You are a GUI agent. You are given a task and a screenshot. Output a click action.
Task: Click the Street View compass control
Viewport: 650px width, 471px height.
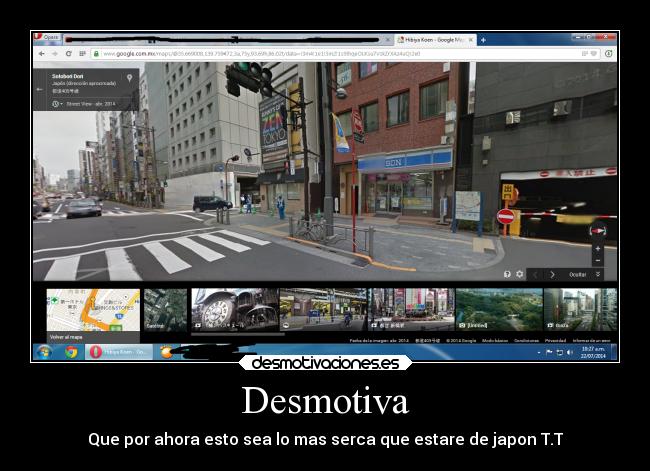pos(598,230)
